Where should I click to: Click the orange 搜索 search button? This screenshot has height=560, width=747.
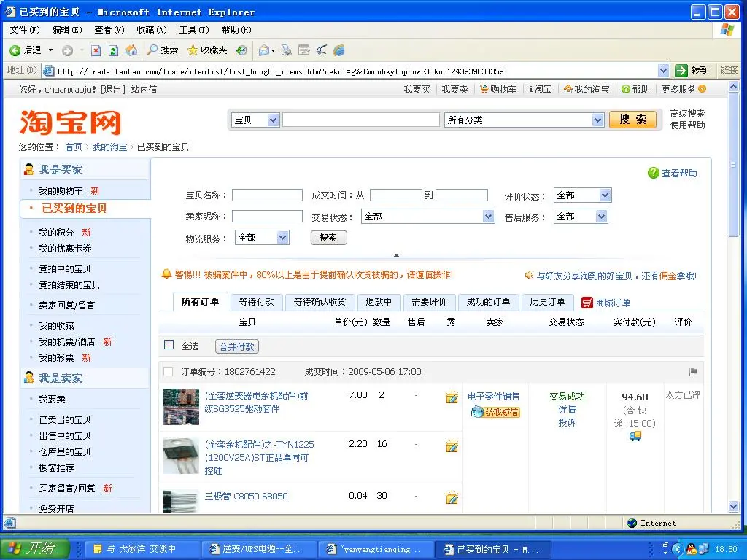point(632,120)
